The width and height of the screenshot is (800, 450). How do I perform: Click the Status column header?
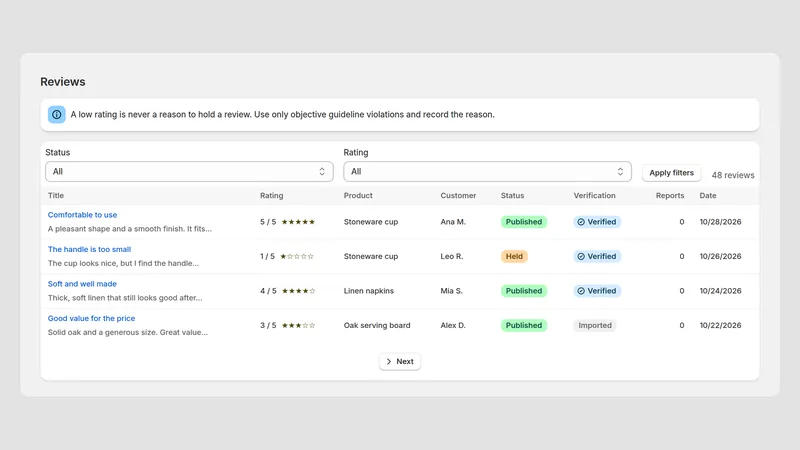click(512, 195)
